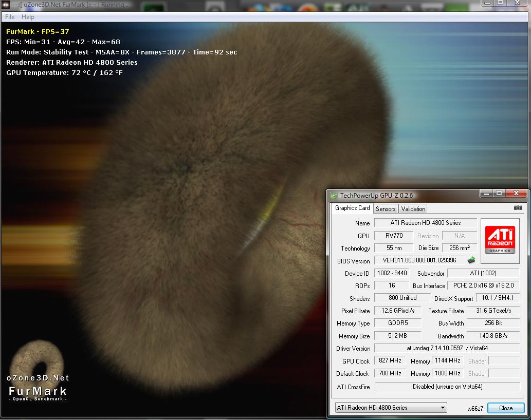The height and width of the screenshot is (420, 531).
Task: Click the GPU Clock Memory value 1144 MHz
Action: pyautogui.click(x=447, y=360)
